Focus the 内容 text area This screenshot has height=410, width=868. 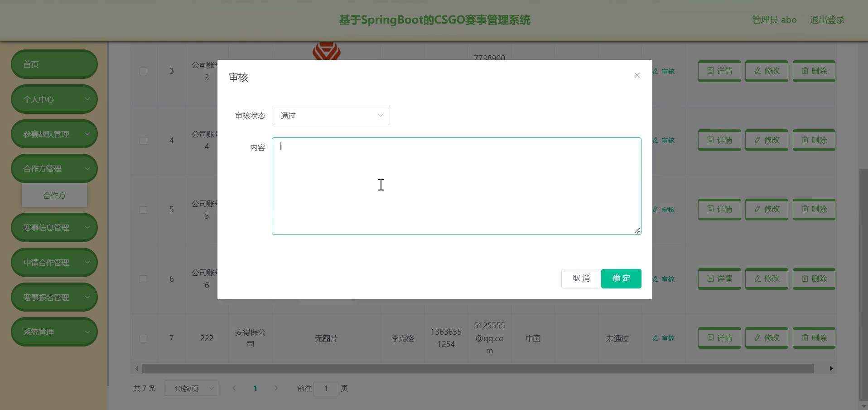pyautogui.click(x=457, y=186)
